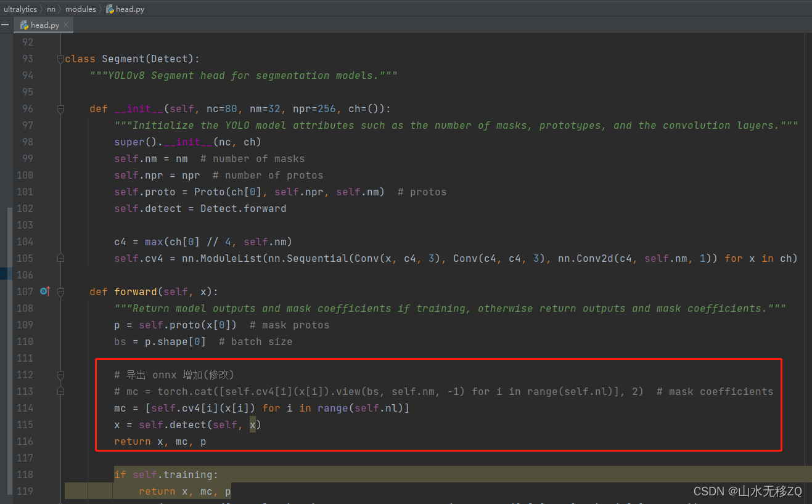Click the '# number of protos' comment
Screen dimensions: 812x504
[268, 176]
